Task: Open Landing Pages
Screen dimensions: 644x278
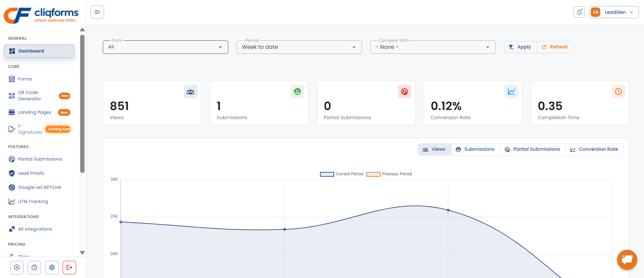Action: pos(35,112)
